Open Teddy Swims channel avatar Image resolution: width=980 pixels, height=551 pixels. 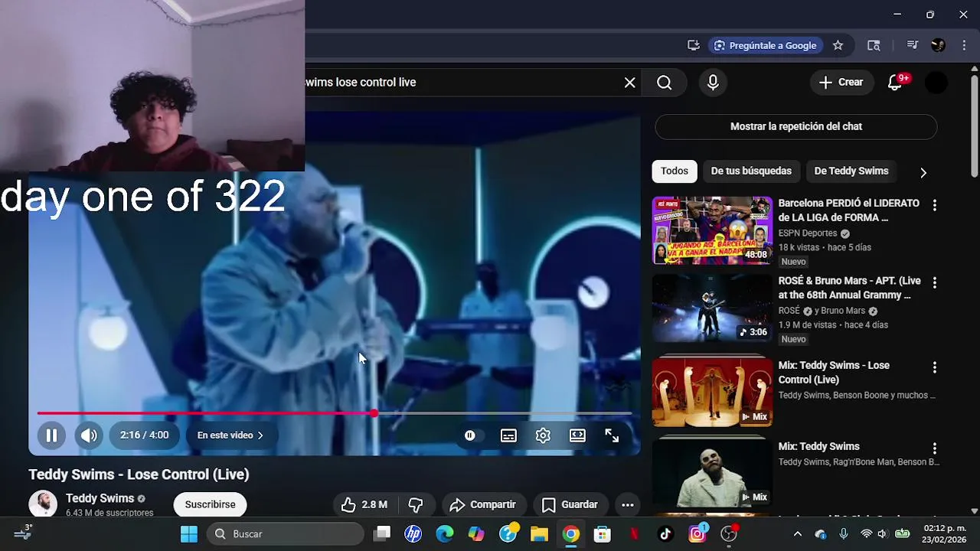pyautogui.click(x=43, y=504)
